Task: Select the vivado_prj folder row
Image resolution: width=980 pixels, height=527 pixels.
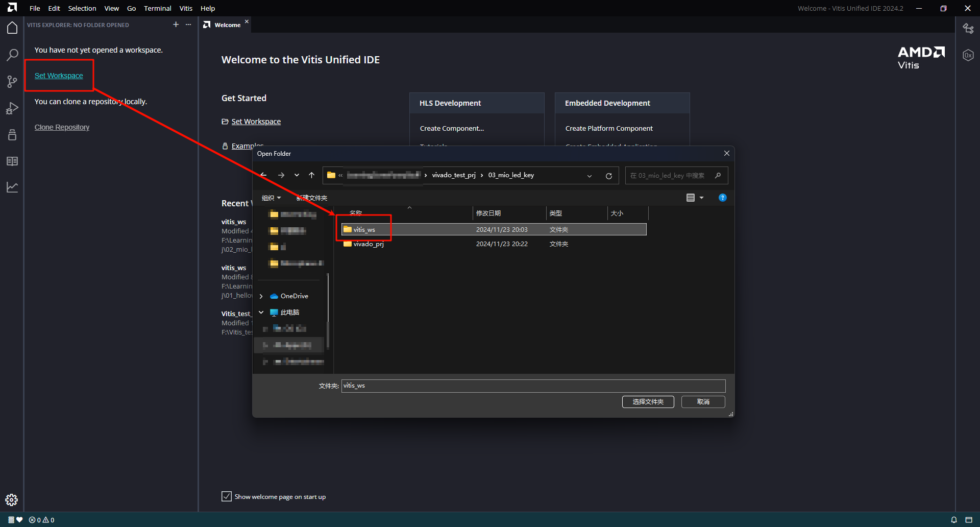Action: tap(494, 244)
